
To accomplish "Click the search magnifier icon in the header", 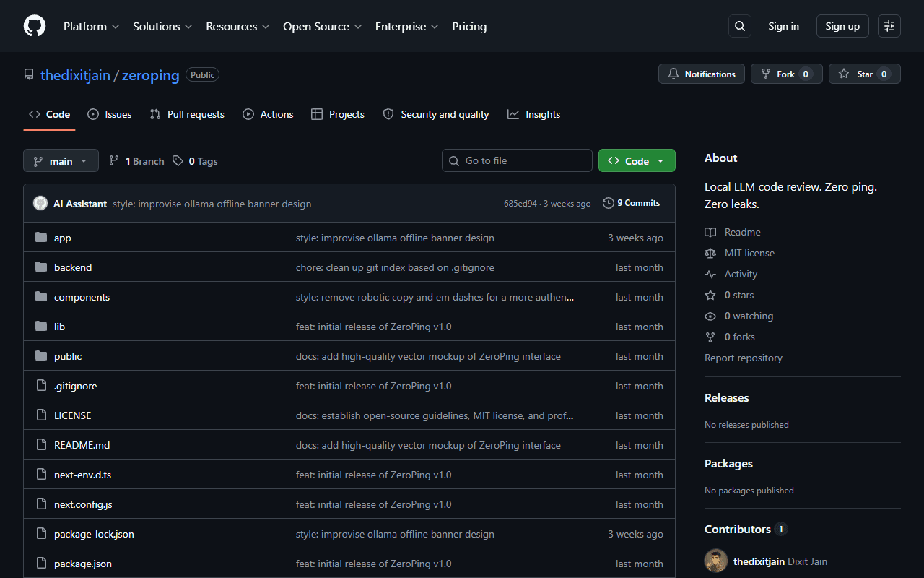I will pos(740,26).
